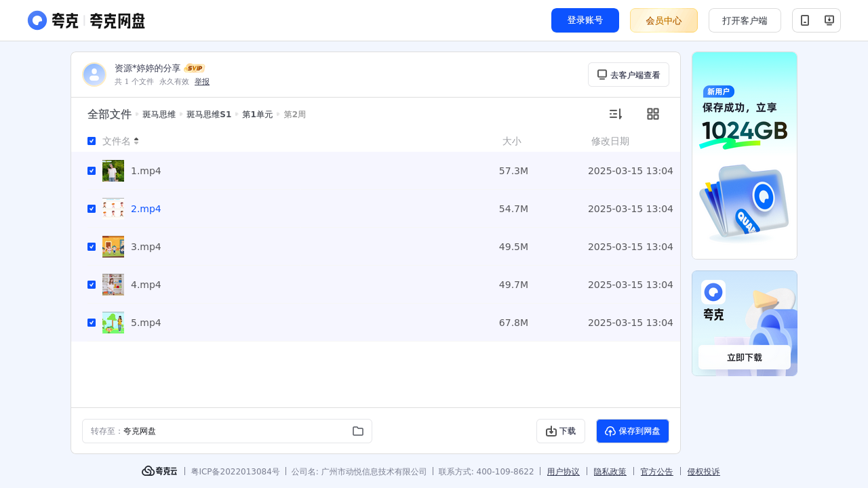Go to 第1单元 breadcrumb folder

point(257,115)
